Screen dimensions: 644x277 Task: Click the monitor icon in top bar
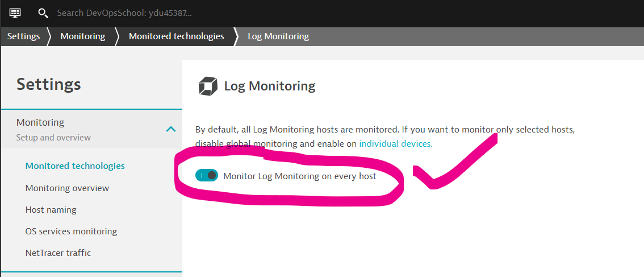coord(15,13)
